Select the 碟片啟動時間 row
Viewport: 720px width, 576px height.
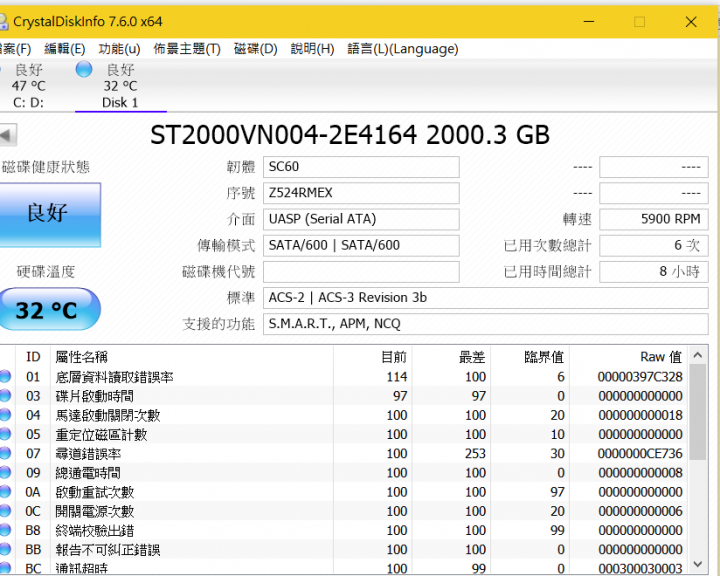click(343, 396)
